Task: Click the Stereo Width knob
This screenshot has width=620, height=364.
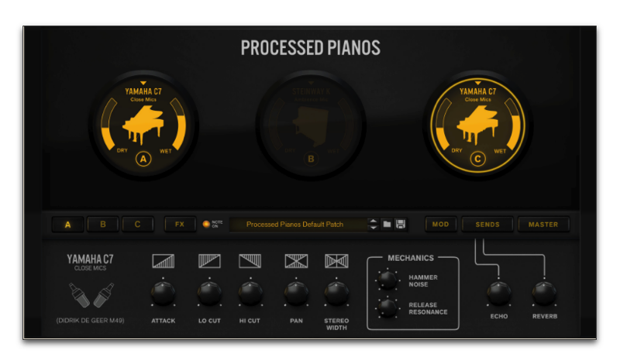Action: [x=336, y=294]
